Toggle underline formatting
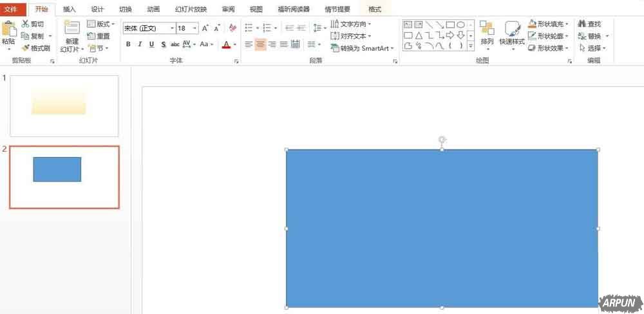 click(151, 44)
